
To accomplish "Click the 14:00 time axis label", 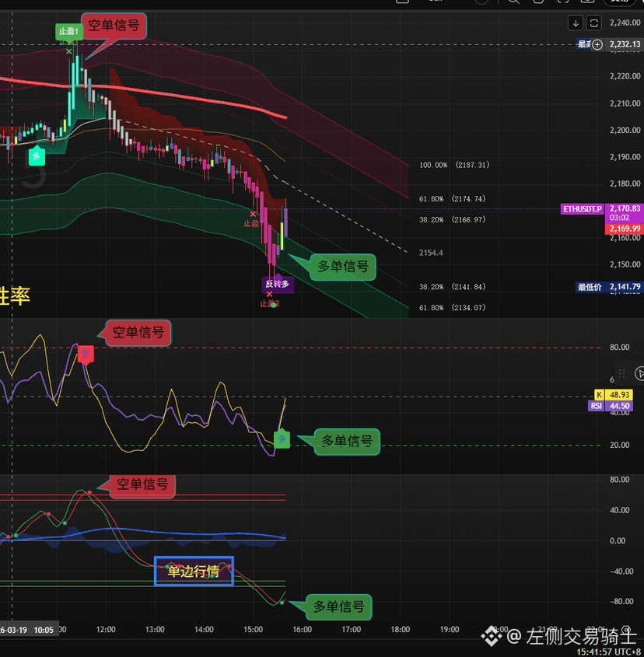I will point(204,629).
